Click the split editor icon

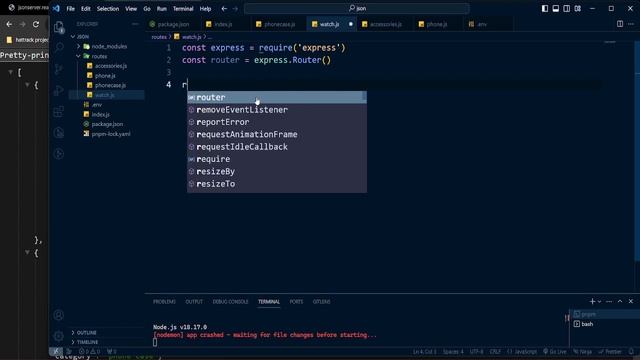620,24
